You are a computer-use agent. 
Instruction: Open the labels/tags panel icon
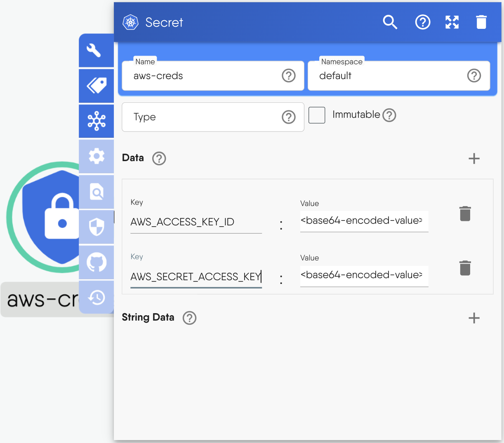tap(96, 85)
